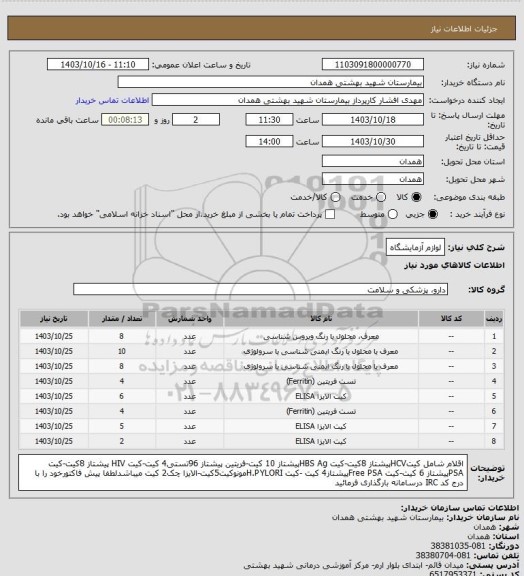Click quantity 5 in row 7
524x576 pixels.
(x=122, y=426)
